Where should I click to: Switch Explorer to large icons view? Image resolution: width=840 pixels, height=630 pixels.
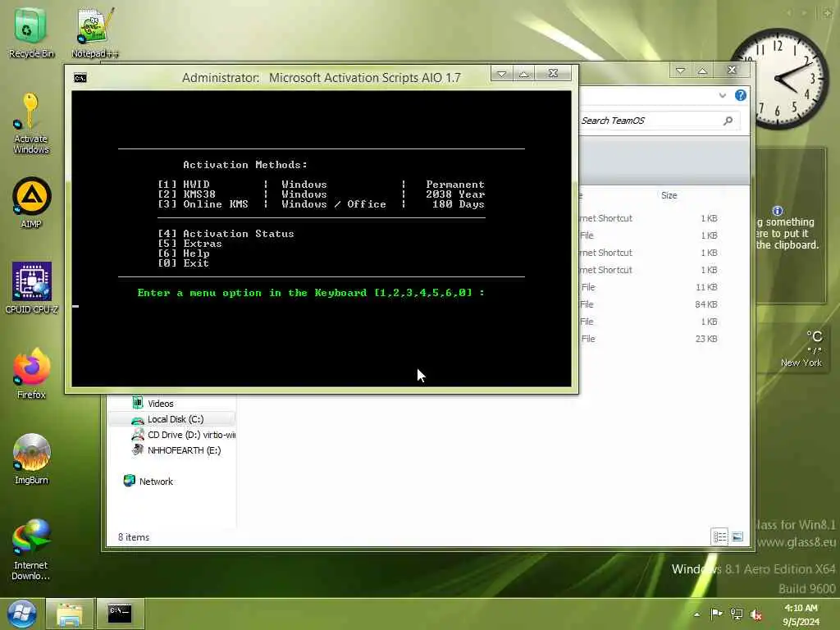tap(737, 536)
